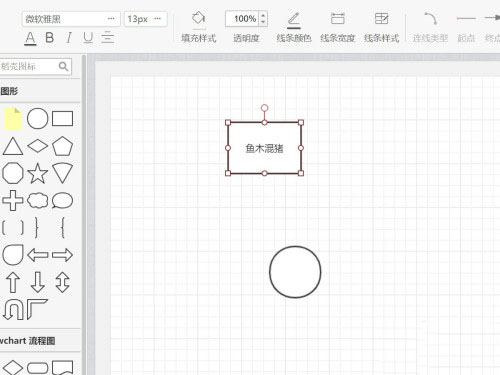Viewport: 500px width, 375px height.
Task: Click the font color A icon
Action: point(30,38)
